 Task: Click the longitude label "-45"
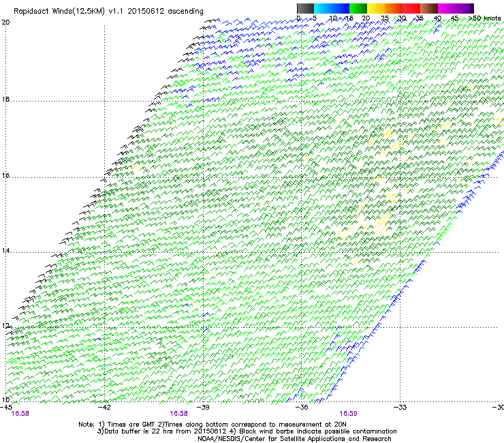tap(6, 408)
